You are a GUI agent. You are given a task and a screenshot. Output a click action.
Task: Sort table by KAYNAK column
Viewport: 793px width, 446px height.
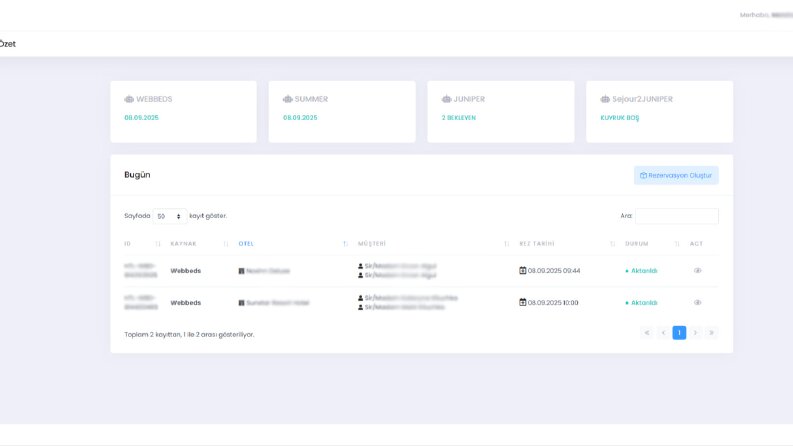pyautogui.click(x=199, y=244)
